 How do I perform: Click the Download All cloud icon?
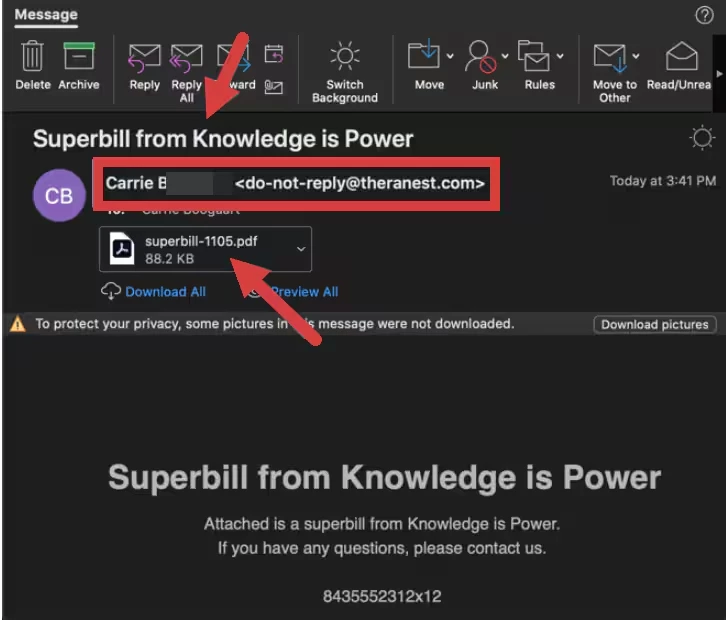pos(111,292)
